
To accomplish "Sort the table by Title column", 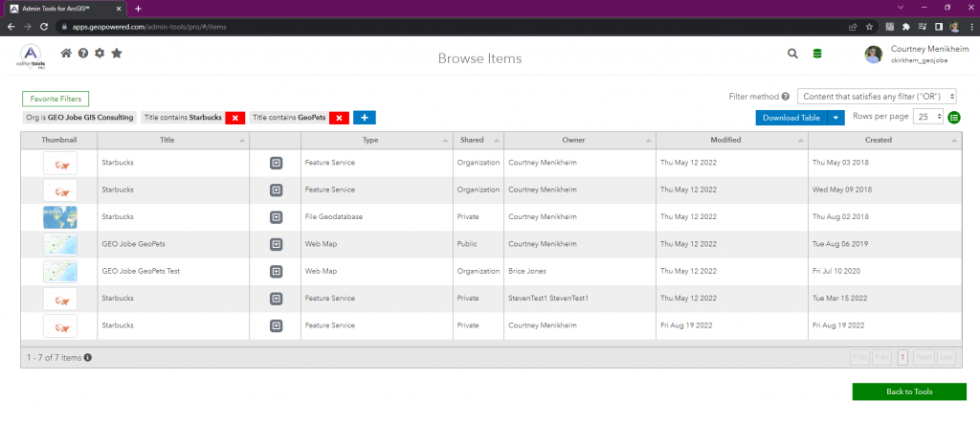I will click(x=167, y=140).
